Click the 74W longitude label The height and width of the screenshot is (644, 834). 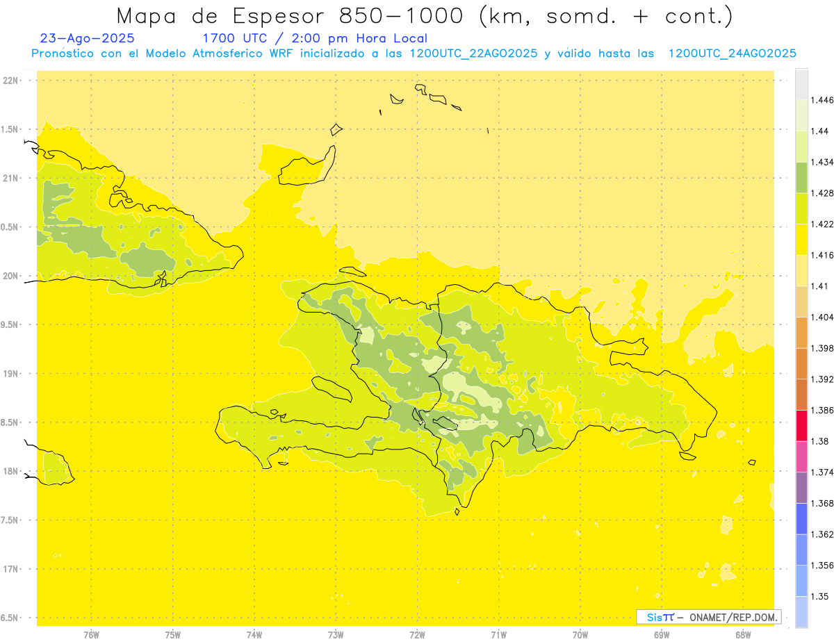[254, 634]
